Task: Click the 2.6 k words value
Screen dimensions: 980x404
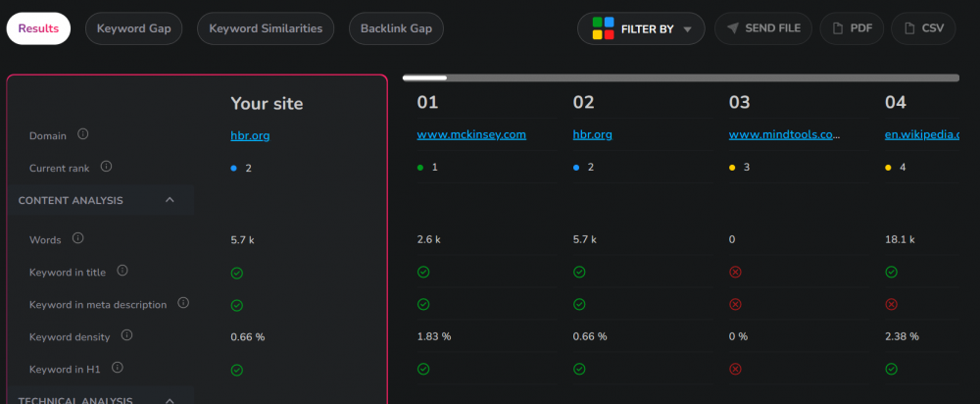Action: 429,239
